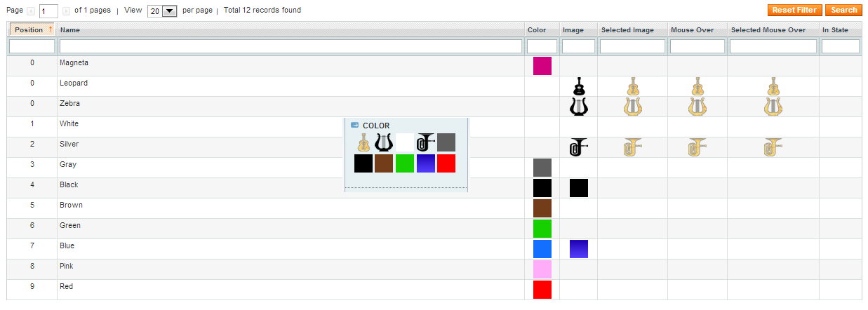
Task: Click the page number input field
Action: pyautogui.click(x=48, y=11)
